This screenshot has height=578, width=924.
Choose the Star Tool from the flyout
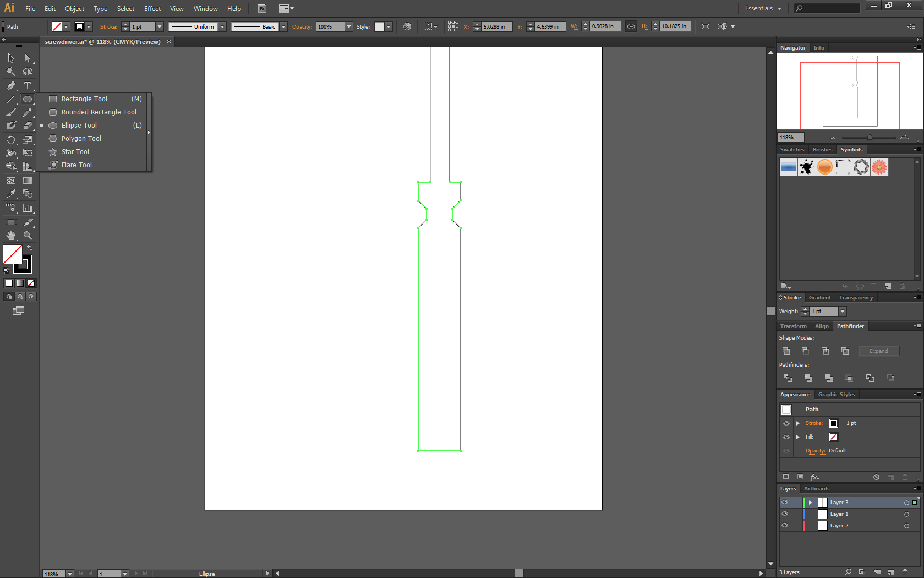point(75,151)
